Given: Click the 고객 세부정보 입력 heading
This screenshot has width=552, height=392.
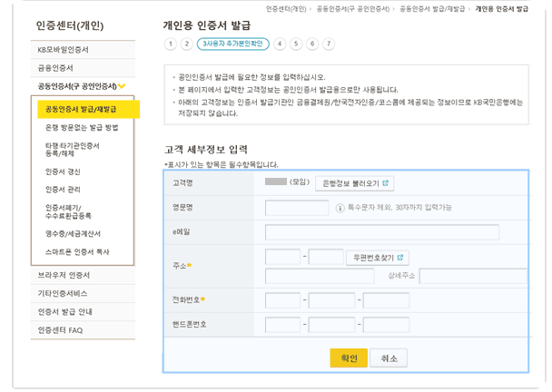Looking at the screenshot, I should (206, 150).
